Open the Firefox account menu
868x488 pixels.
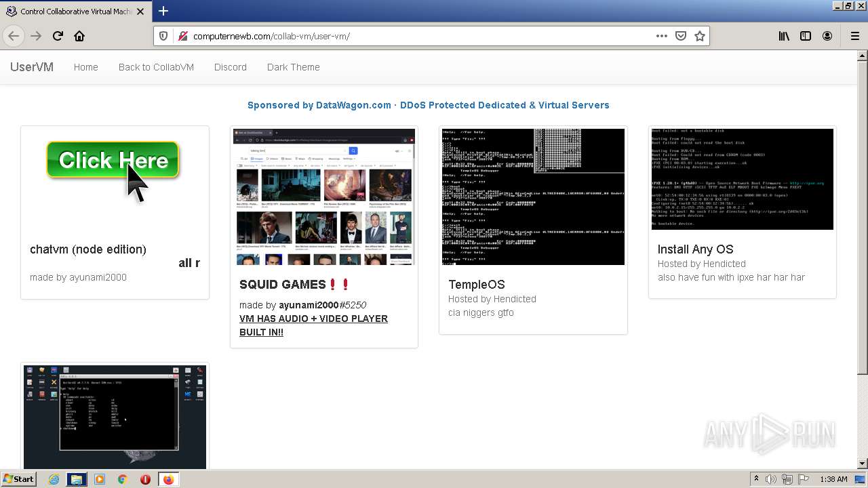[827, 36]
